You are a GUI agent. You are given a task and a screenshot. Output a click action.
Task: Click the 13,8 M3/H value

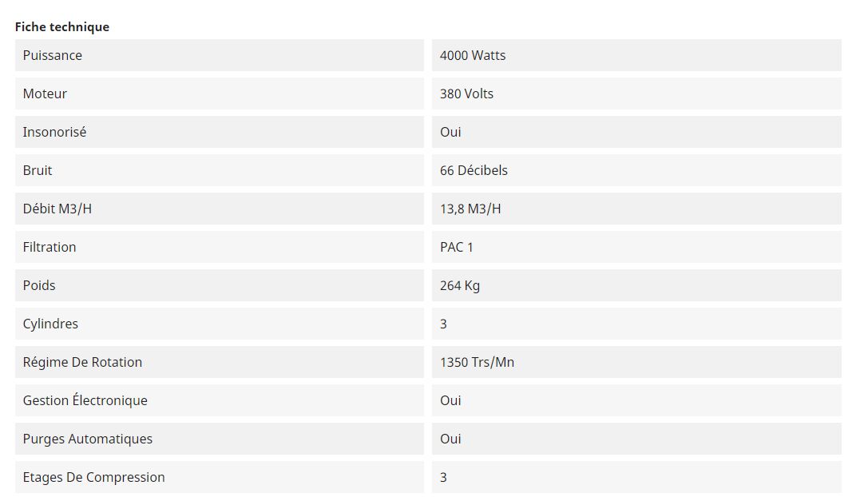pos(470,209)
